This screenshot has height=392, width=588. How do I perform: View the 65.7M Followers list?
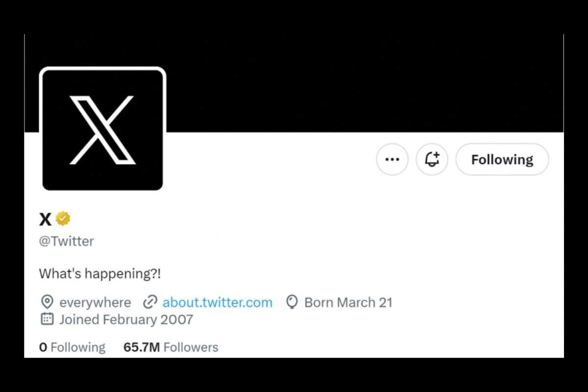171,347
